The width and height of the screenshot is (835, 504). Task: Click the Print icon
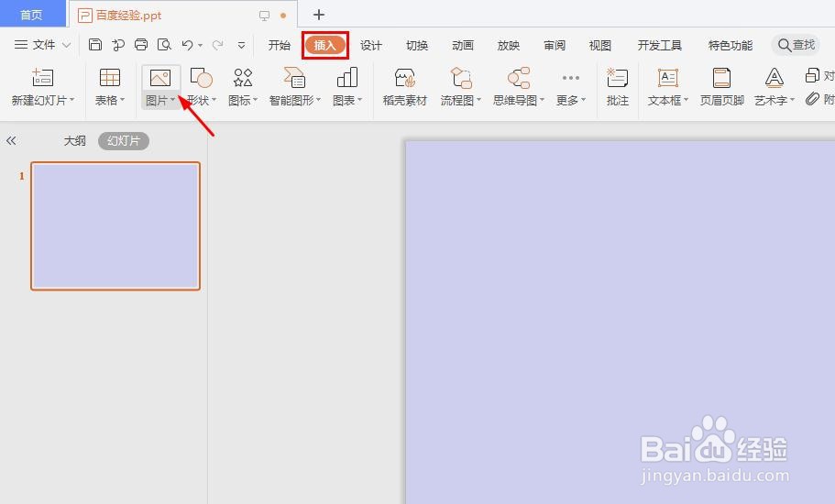coord(141,45)
